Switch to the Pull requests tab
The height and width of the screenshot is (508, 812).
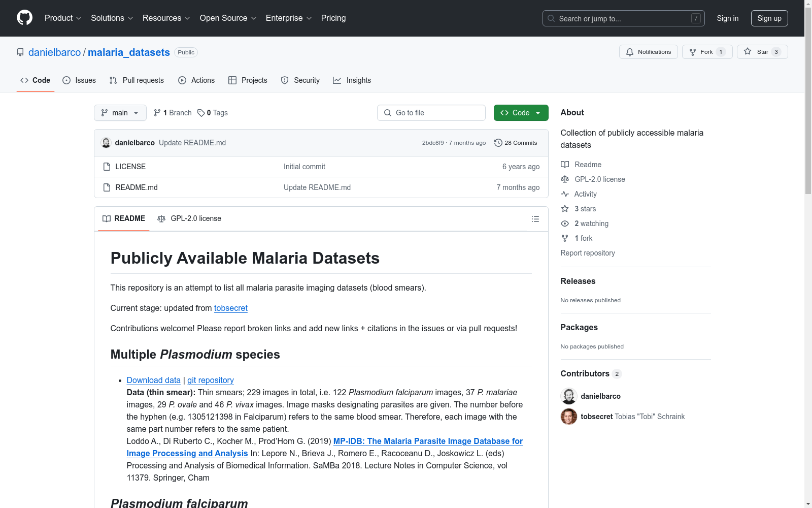137,80
